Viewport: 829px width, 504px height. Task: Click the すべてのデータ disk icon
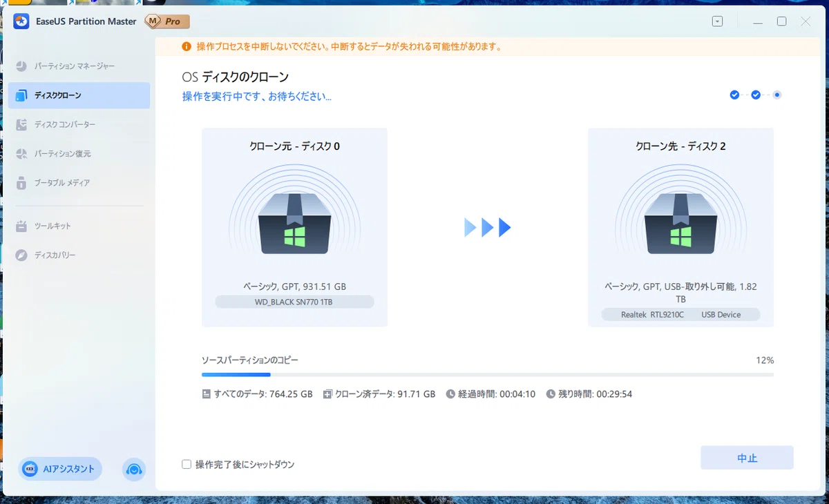coord(206,394)
